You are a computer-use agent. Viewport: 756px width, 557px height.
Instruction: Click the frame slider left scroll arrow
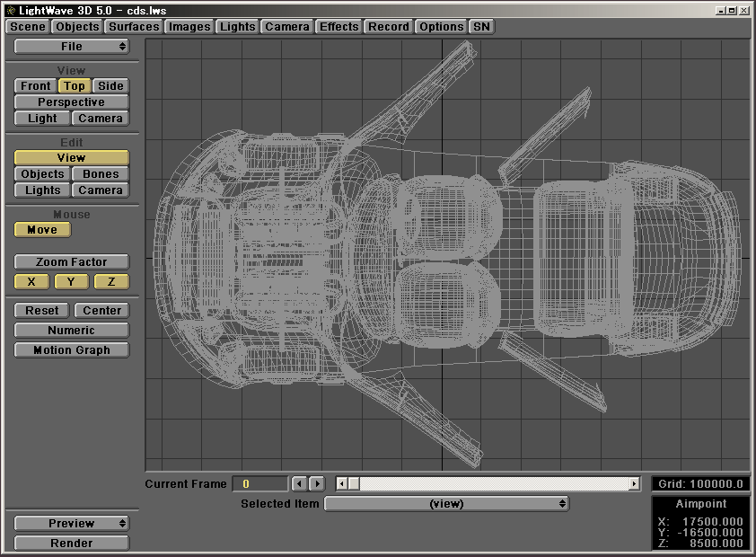pos(342,484)
